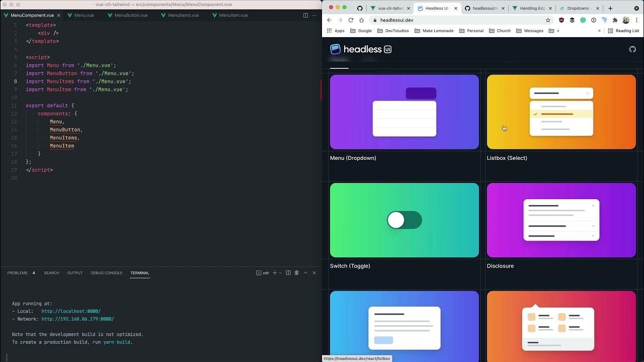Split the terminal using the split icon
The image size is (644, 362).
288,273
